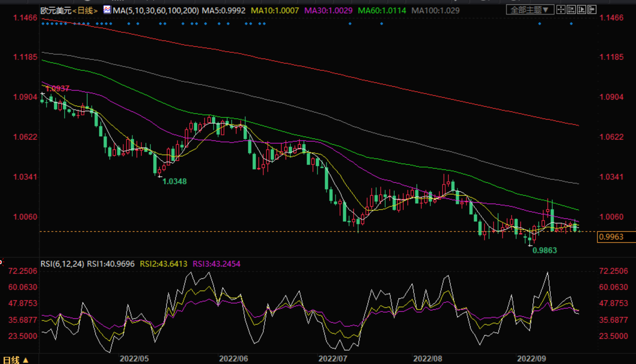Image resolution: width=636 pixels, height=364 pixels.
Task: Click the 2022/05 date axis label
Action: [134, 358]
